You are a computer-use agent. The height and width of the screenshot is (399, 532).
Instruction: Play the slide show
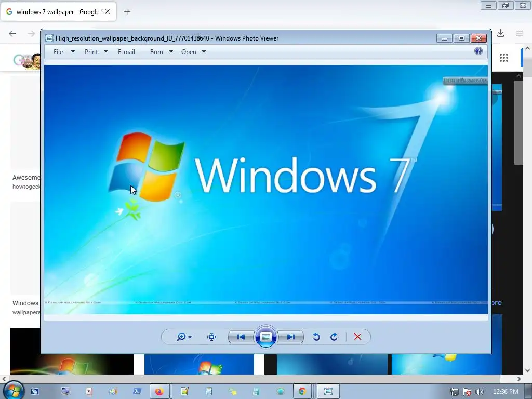[265, 337]
